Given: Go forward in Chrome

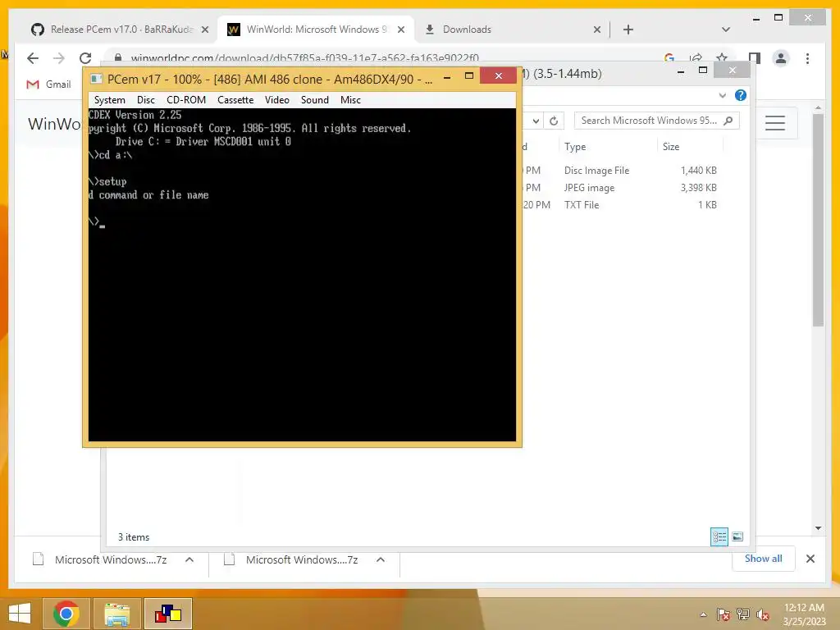Looking at the screenshot, I should 59,58.
